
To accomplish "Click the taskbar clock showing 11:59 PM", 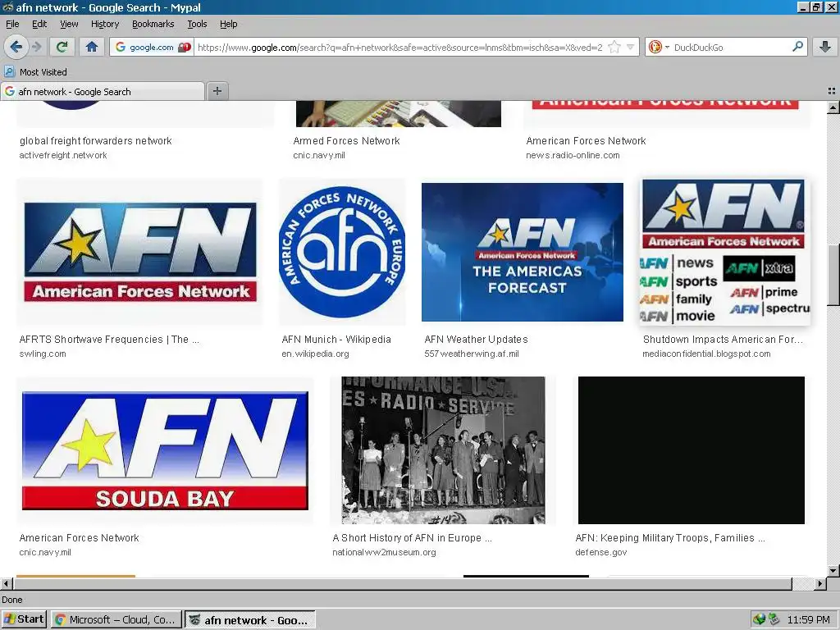I will coord(808,620).
